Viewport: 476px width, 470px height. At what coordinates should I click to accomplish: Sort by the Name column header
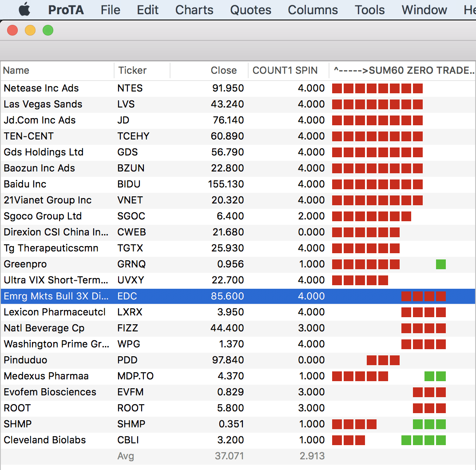click(16, 70)
